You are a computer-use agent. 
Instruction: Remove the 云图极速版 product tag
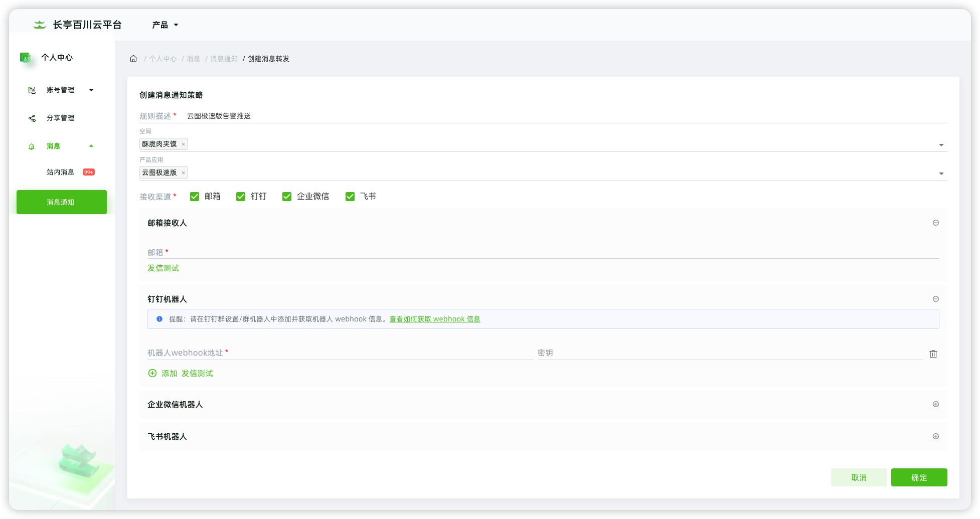point(184,173)
